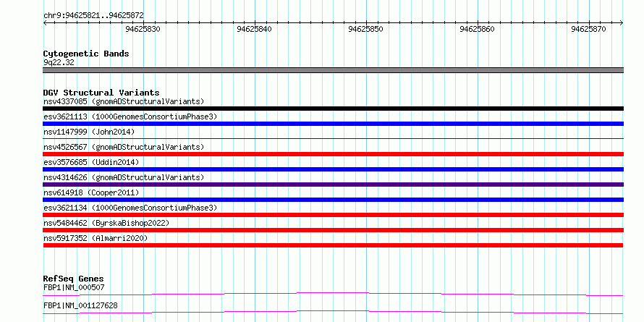Screen dimensions: 644x322
Task: Click the red bar under nsv4526567
Action: pos(333,154)
